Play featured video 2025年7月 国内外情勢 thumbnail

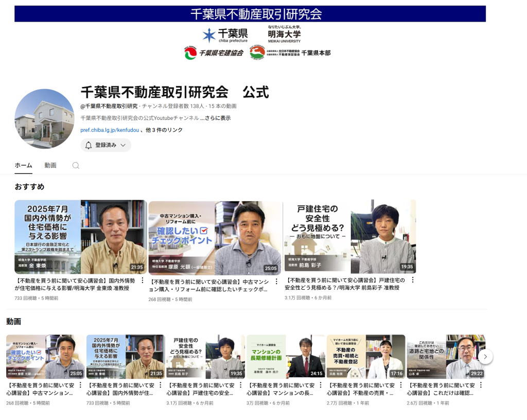(x=81, y=237)
